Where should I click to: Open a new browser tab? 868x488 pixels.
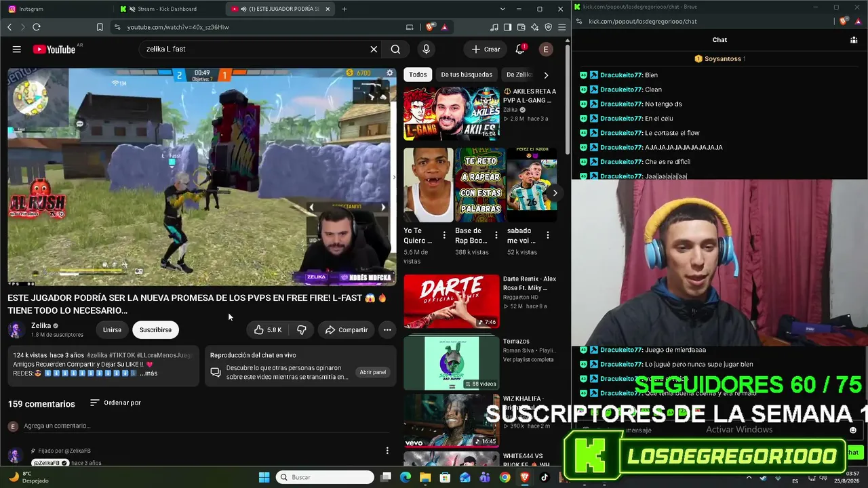point(344,9)
